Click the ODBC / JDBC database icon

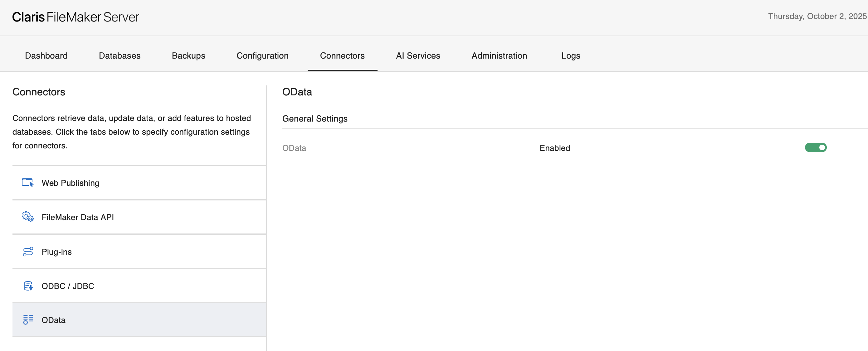pos(27,286)
